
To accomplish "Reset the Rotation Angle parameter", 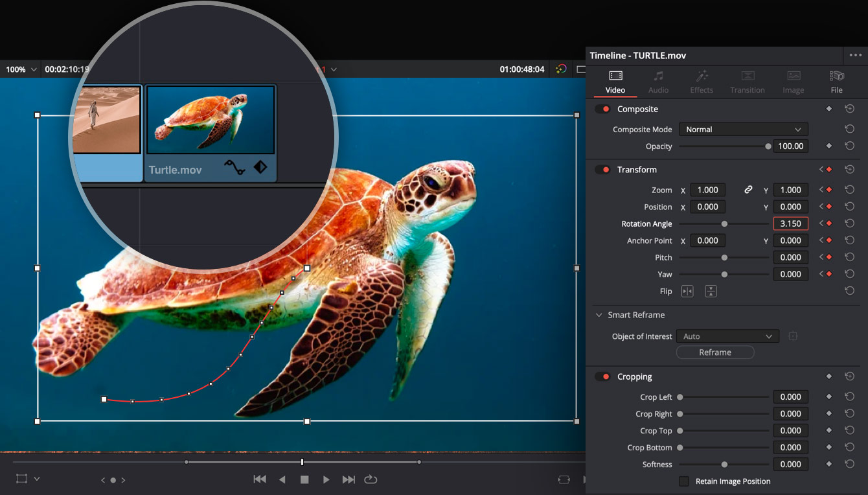I will (x=849, y=223).
